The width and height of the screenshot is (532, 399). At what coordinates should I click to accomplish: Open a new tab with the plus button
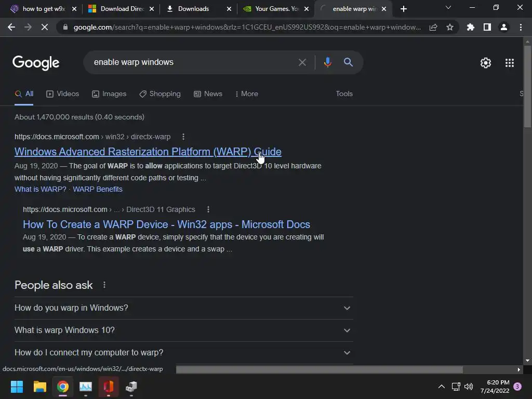click(x=403, y=9)
